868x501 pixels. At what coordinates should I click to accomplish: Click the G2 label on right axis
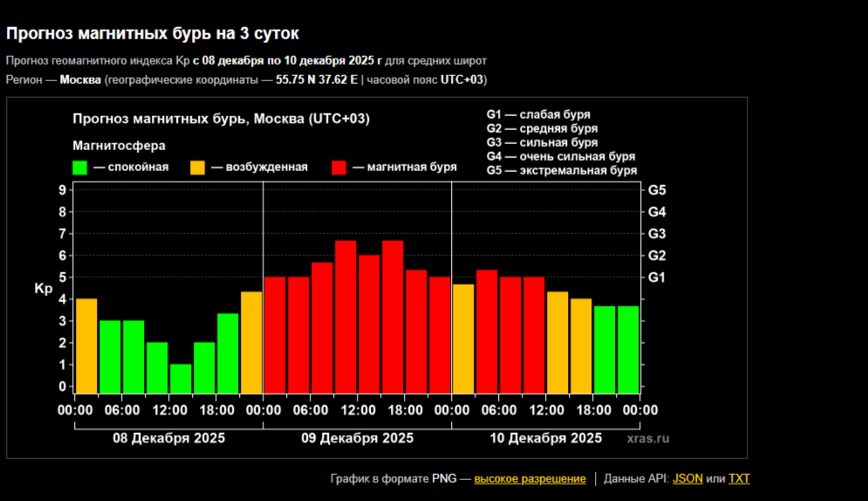tap(657, 255)
